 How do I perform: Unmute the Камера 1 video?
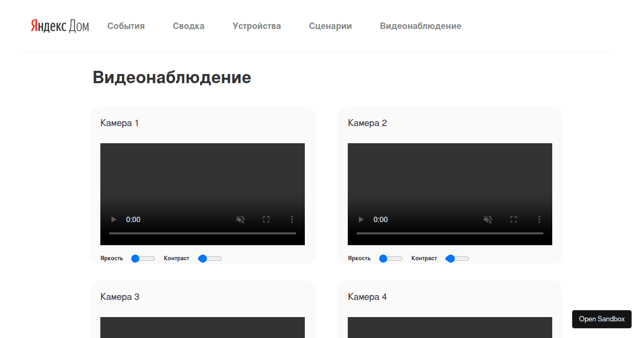(240, 219)
